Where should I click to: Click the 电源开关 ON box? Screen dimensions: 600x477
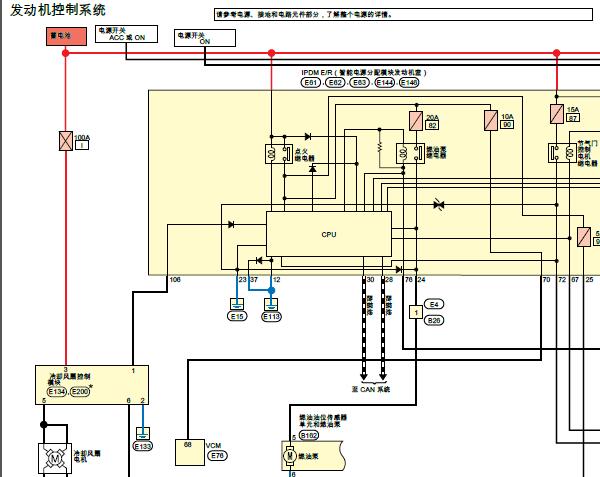coord(205,38)
